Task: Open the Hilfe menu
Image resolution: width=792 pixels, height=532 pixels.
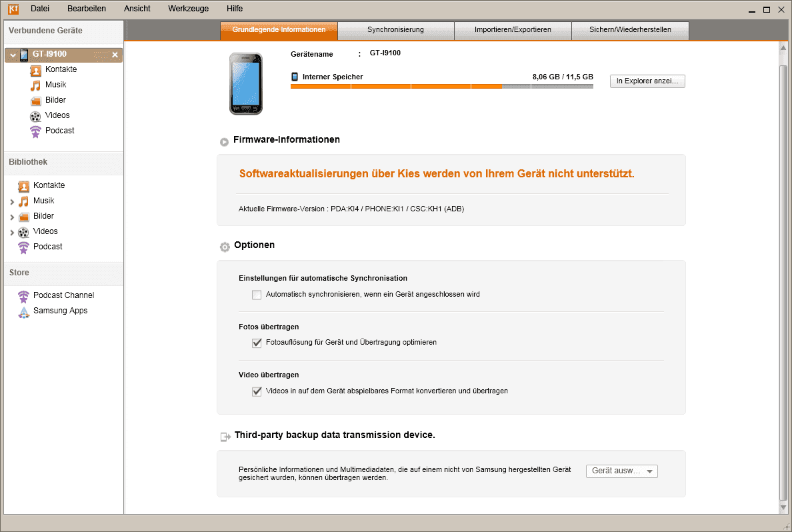Action: point(235,9)
